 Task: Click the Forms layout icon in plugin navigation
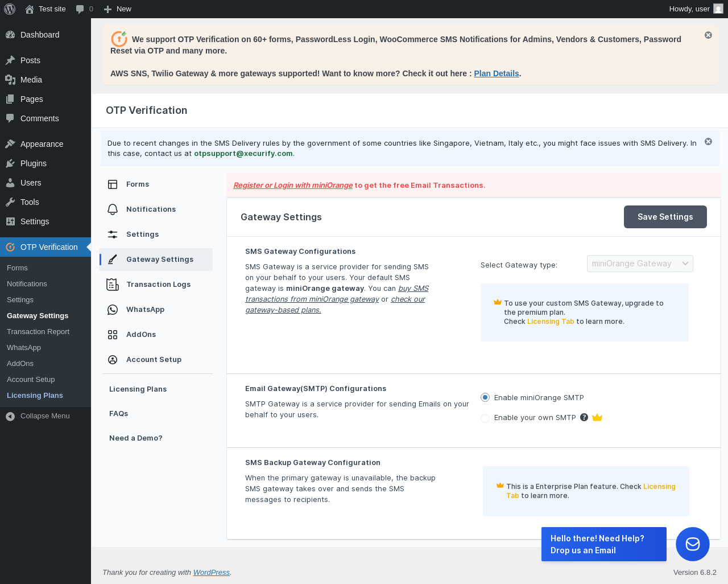[113, 184]
